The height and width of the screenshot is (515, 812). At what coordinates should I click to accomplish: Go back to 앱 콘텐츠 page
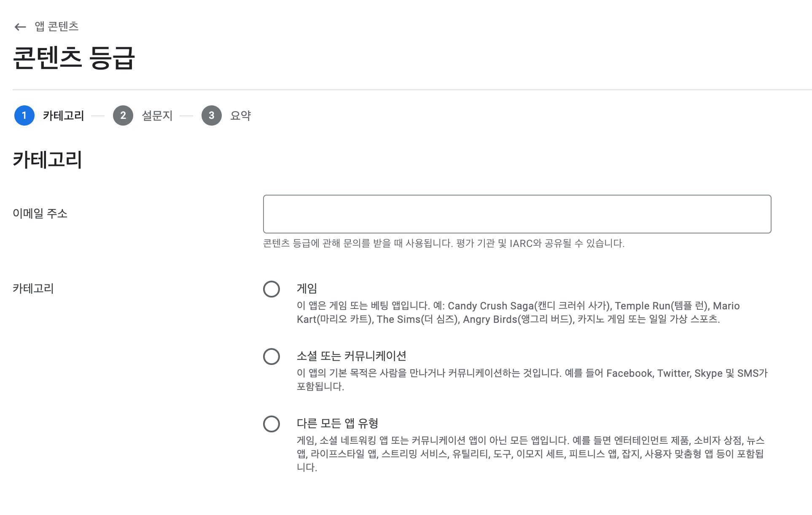click(x=56, y=27)
